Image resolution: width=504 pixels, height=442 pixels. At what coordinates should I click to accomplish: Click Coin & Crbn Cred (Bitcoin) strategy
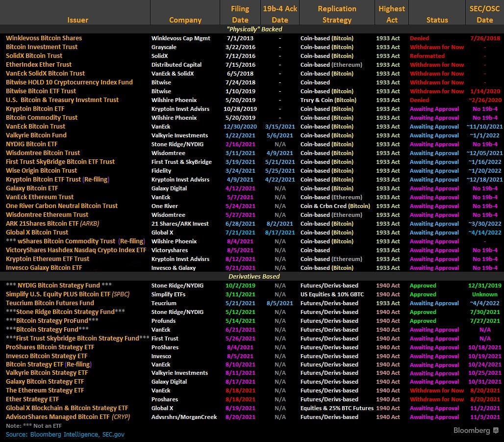click(335, 206)
